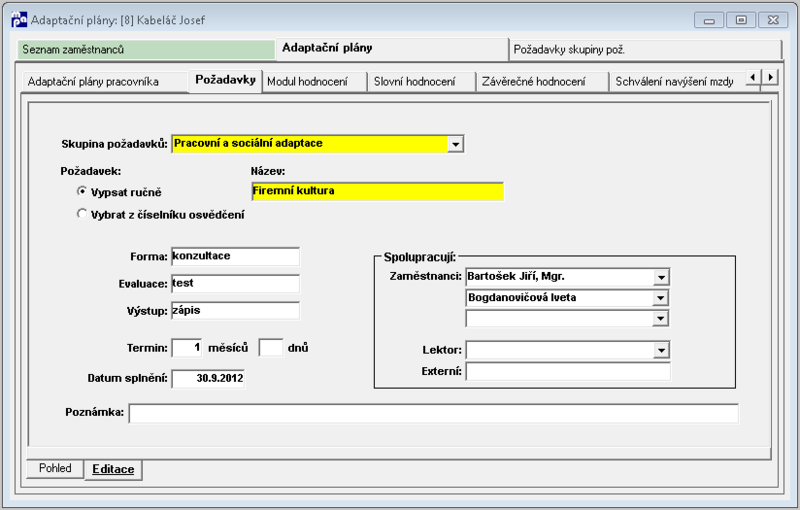
Task: Click the Název field with Firemní kultura
Action: (378, 191)
